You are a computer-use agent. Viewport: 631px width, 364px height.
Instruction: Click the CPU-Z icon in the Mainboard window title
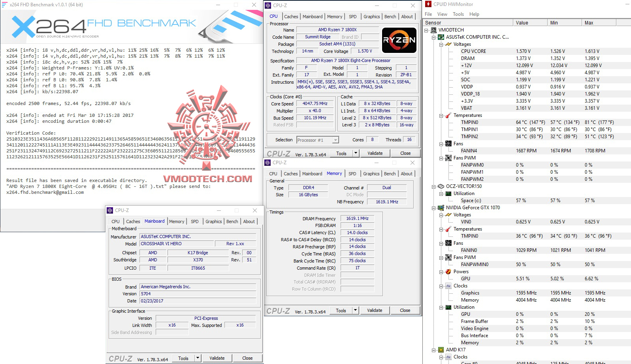pos(110,210)
